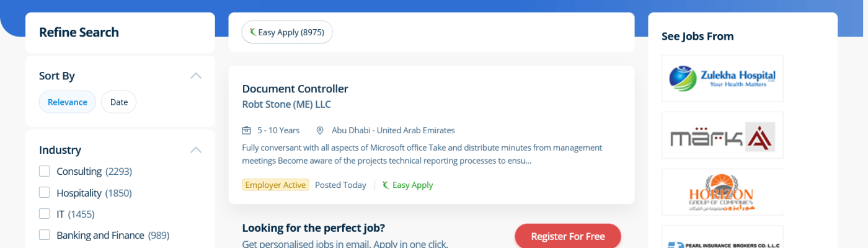The image size is (868, 248).
Task: Open Horizon Group of Companies logo
Action: click(x=722, y=192)
